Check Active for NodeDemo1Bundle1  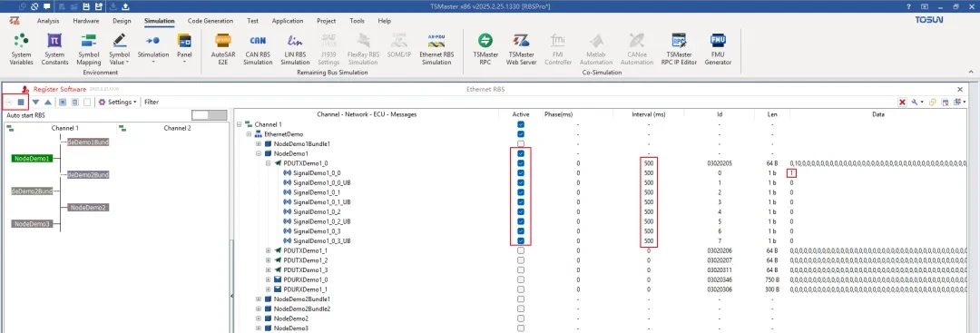pyautogui.click(x=521, y=143)
